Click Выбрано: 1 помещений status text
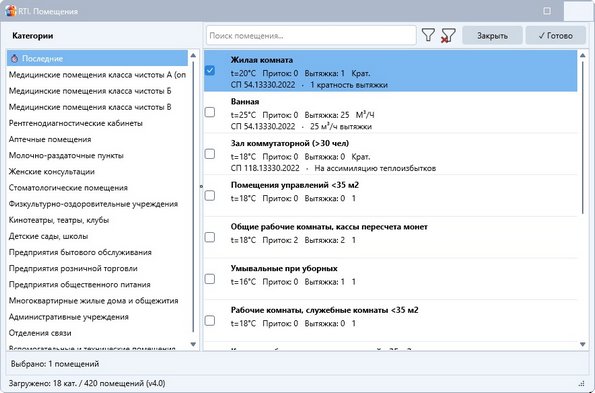 pyautogui.click(x=55, y=364)
